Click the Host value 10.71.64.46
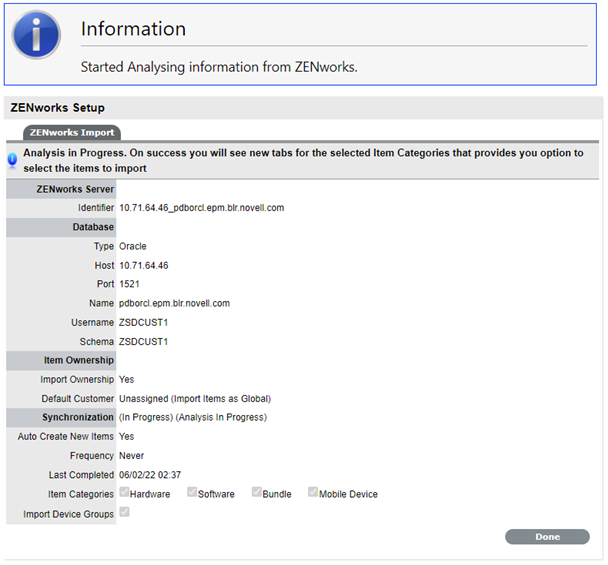Image resolution: width=608 pixels, height=565 pixels. [143, 266]
